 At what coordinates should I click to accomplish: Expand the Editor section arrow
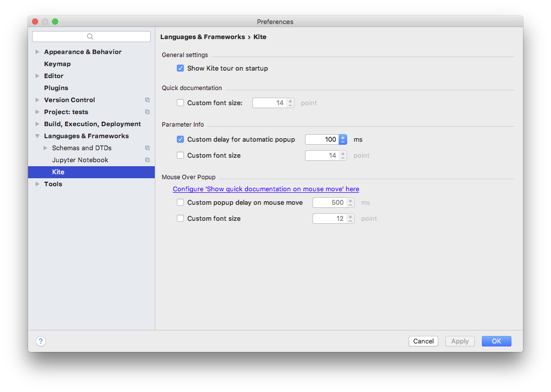tap(37, 76)
